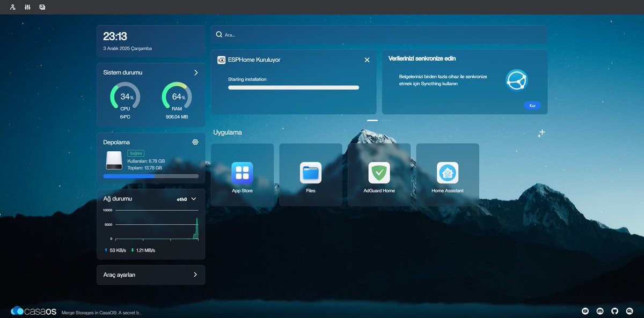Click the storage usage bar

151,176
